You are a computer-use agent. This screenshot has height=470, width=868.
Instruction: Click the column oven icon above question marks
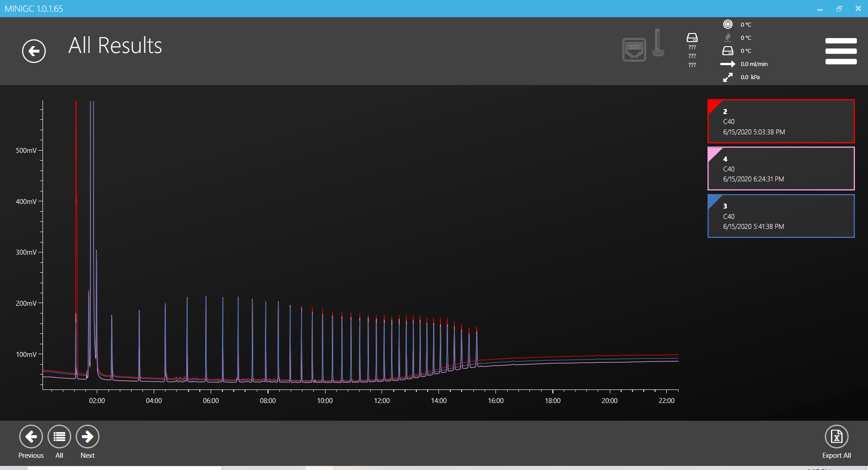[692, 38]
